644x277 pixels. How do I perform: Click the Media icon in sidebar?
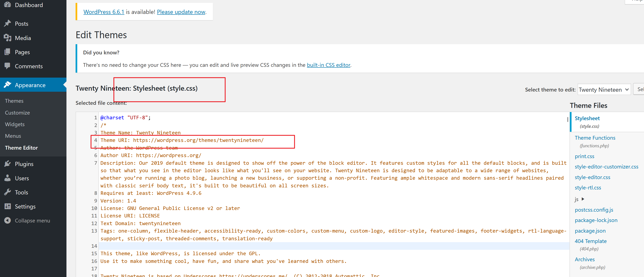7,38
